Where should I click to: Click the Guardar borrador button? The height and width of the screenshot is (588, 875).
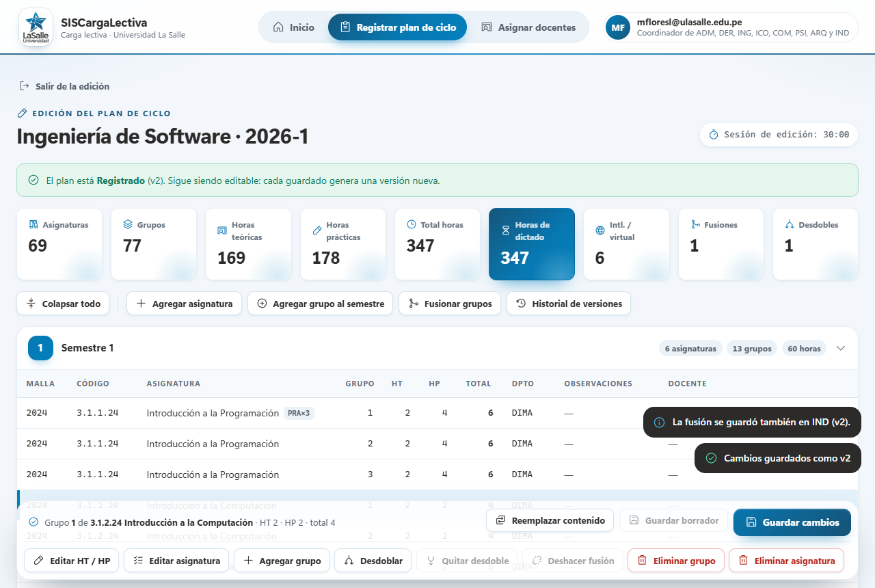(x=673, y=520)
